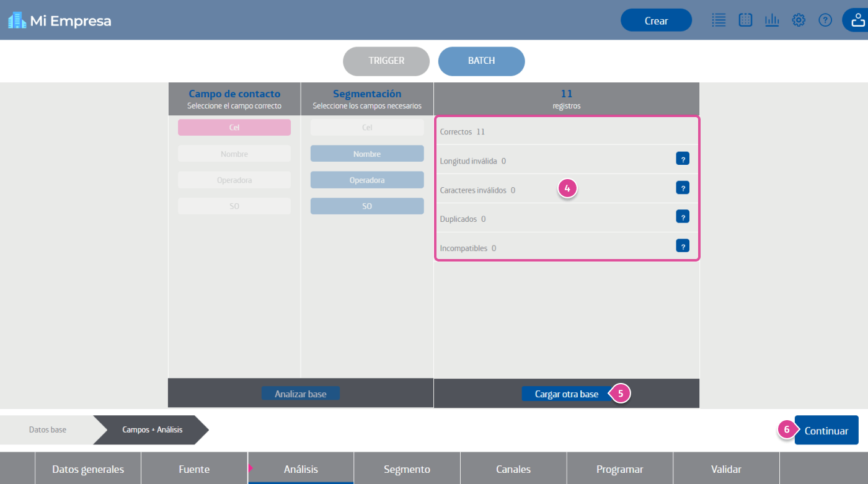Toggle SO in Segmentación column

pos(367,206)
